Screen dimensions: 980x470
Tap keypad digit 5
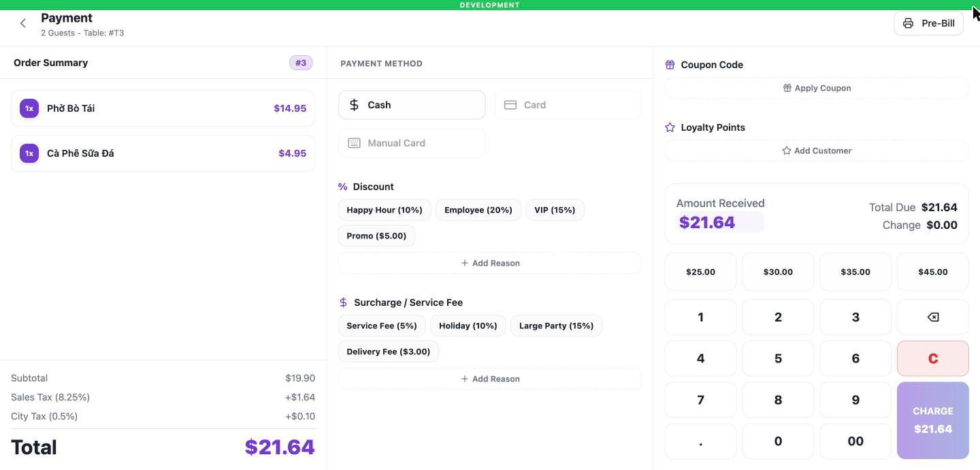(x=778, y=358)
